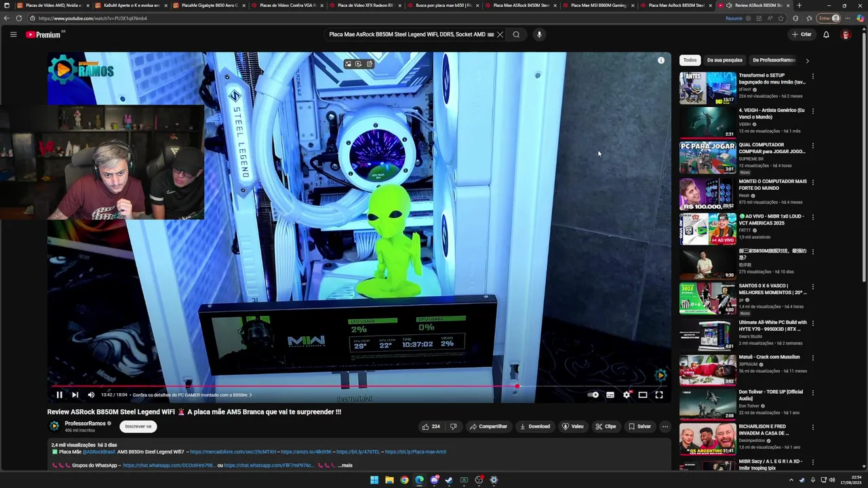Select the 'Da sua pesquisa' chip
The image size is (868, 488).
click(x=724, y=60)
